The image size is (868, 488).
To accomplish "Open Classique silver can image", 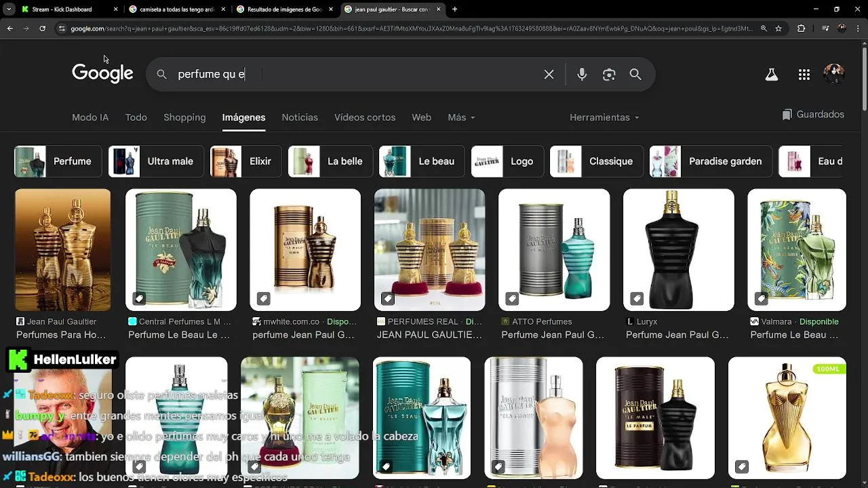I will click(x=534, y=418).
